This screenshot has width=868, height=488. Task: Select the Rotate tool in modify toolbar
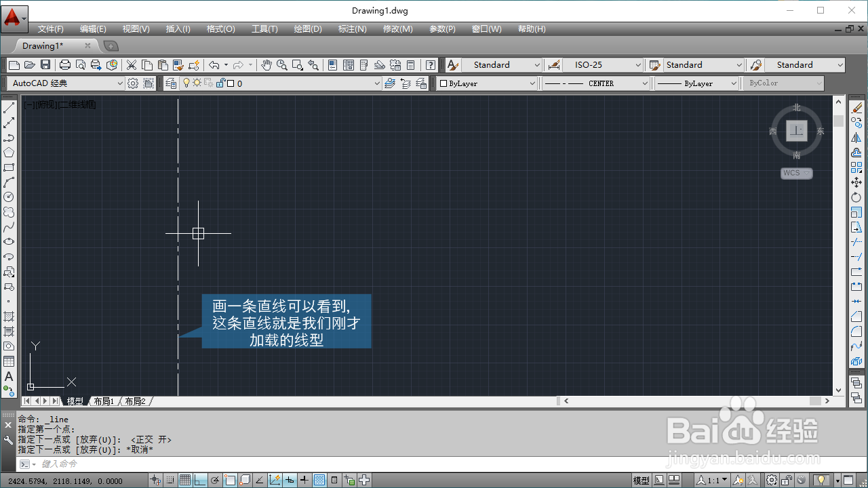point(856,197)
